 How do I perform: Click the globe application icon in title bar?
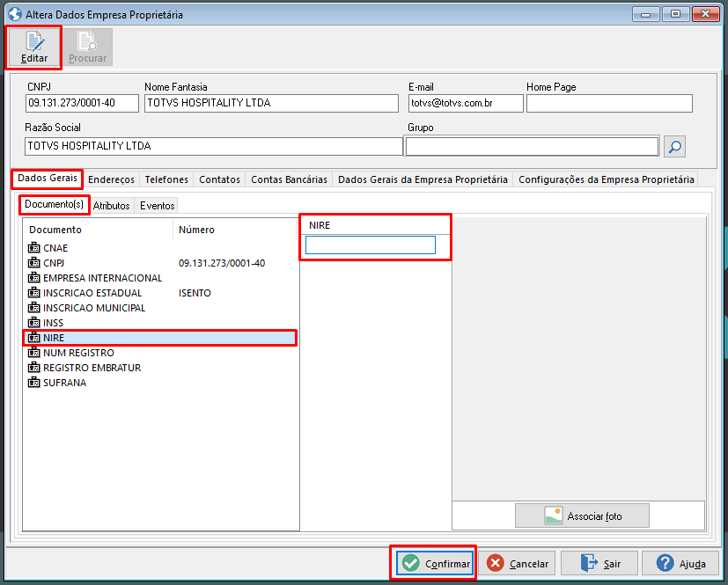[x=15, y=14]
